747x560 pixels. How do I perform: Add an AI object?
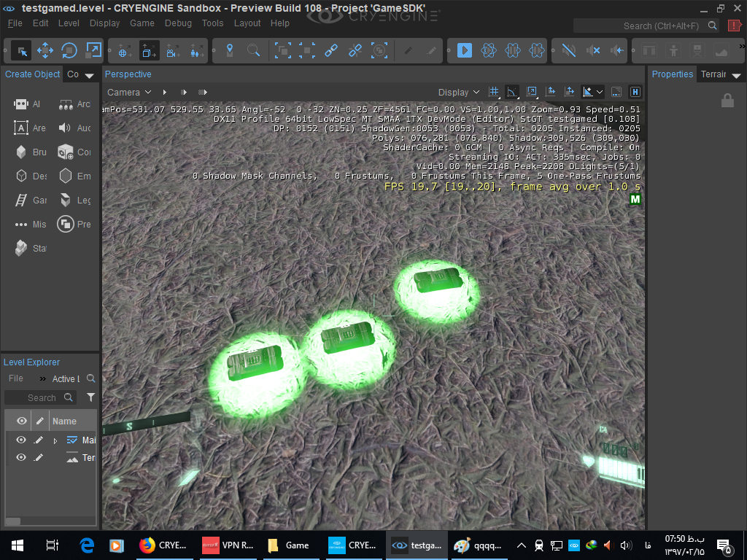coord(28,104)
